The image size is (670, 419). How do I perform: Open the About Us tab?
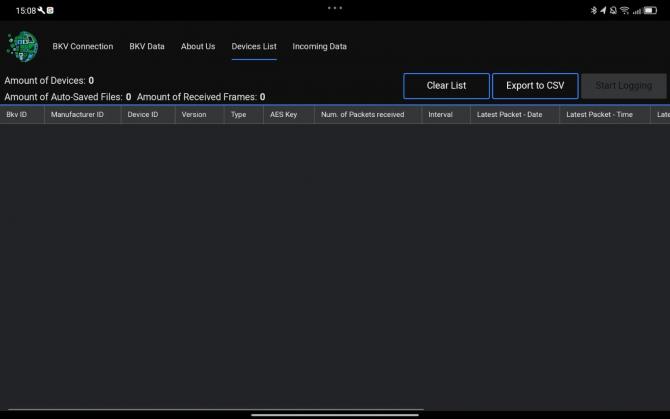198,47
